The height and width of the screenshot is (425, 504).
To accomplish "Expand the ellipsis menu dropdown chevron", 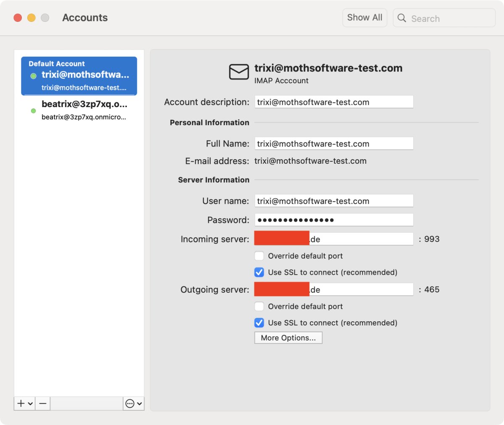I will (x=139, y=404).
